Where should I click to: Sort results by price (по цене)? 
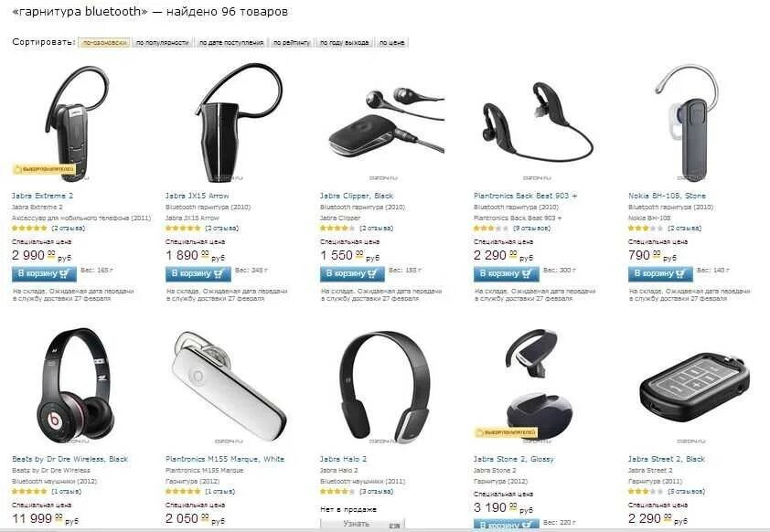[392, 43]
